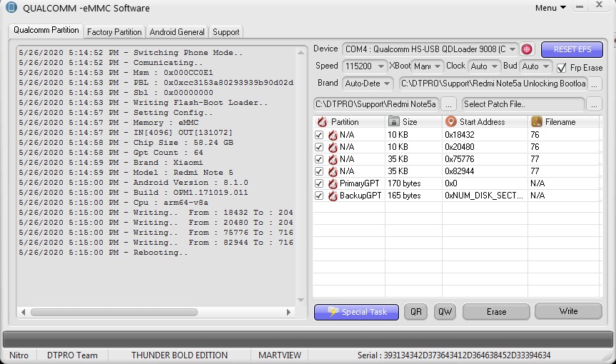This screenshot has height=364, width=616.
Task: Click the RESET EFS button
Action: (572, 49)
